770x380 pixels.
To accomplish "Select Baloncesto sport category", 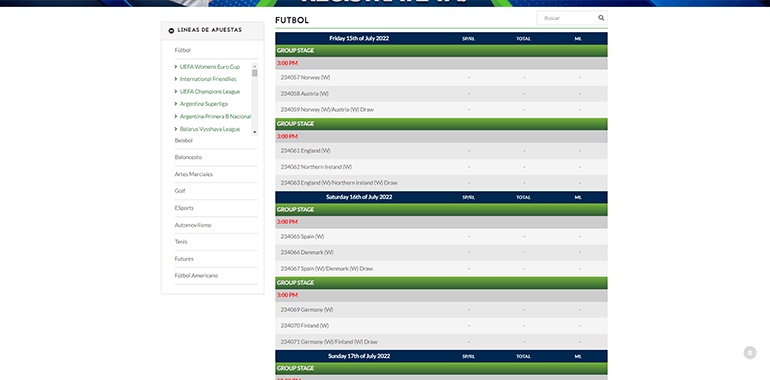I will coord(188,157).
